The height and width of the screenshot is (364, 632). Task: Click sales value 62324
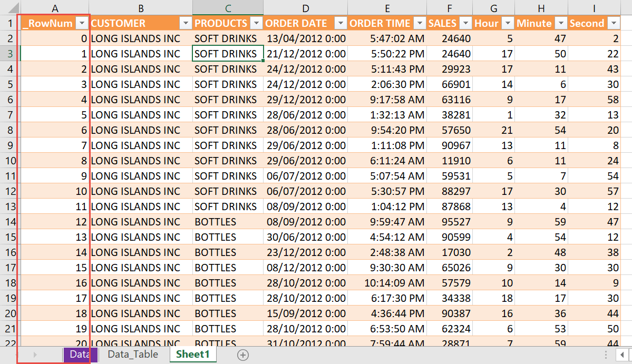click(450, 329)
